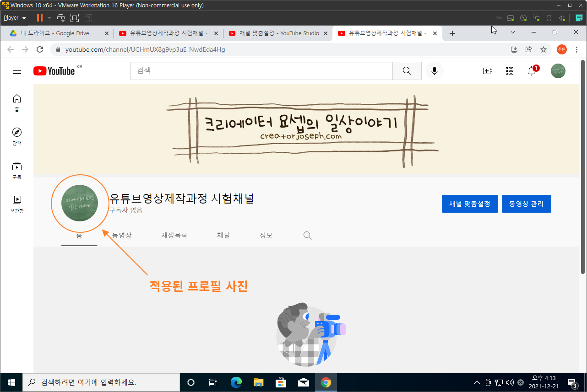This screenshot has height=392, width=587.
Task: Click the channel profile picture
Action: point(79,203)
